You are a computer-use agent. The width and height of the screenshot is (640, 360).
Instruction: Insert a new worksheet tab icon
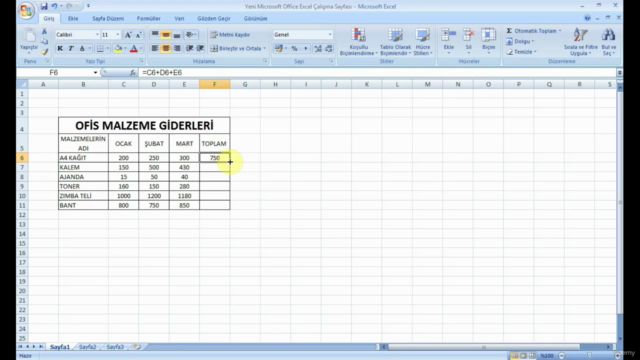point(137,347)
